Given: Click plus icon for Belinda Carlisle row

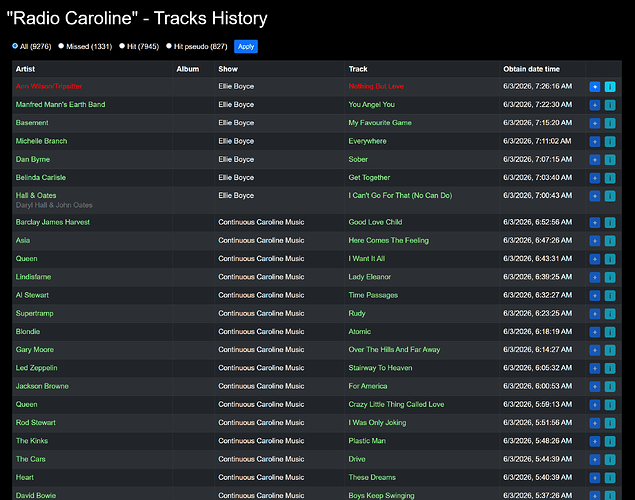Looking at the screenshot, I should point(595,178).
